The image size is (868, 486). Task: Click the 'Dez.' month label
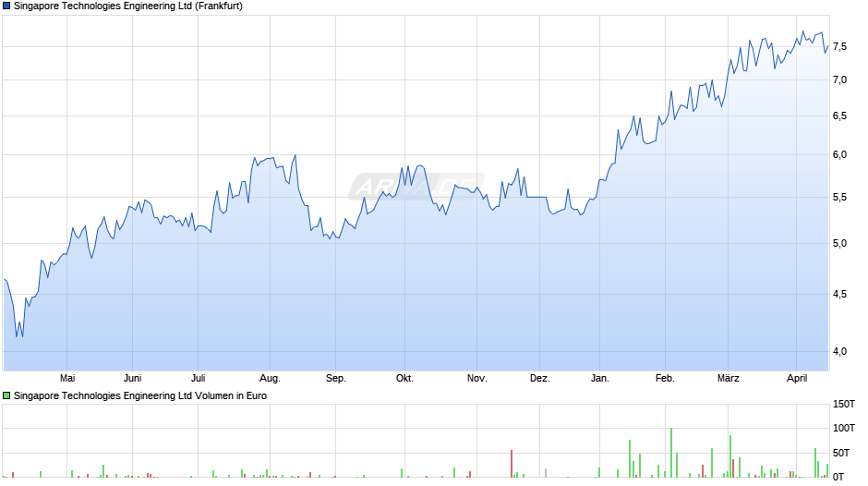(x=540, y=378)
